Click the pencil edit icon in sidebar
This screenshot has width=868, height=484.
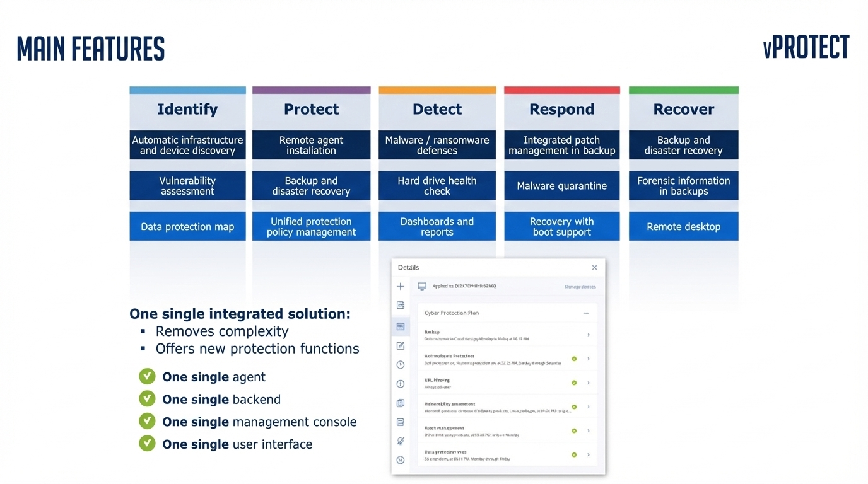[x=400, y=346]
